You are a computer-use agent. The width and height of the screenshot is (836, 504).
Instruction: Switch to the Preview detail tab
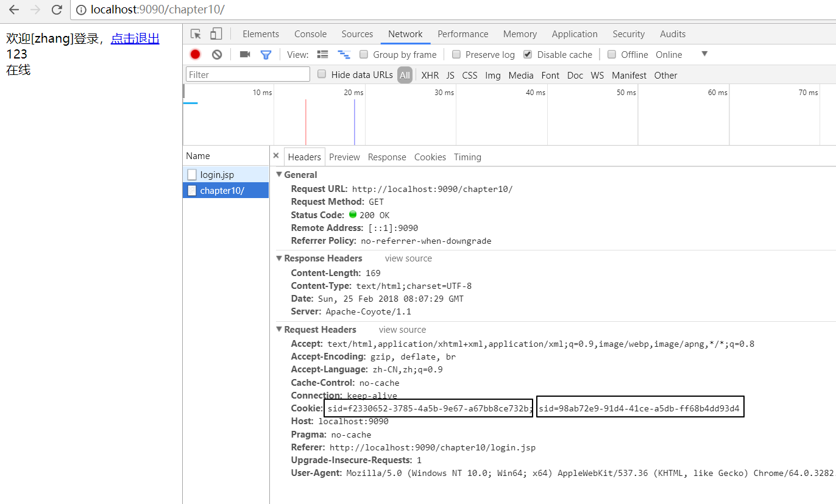click(344, 157)
